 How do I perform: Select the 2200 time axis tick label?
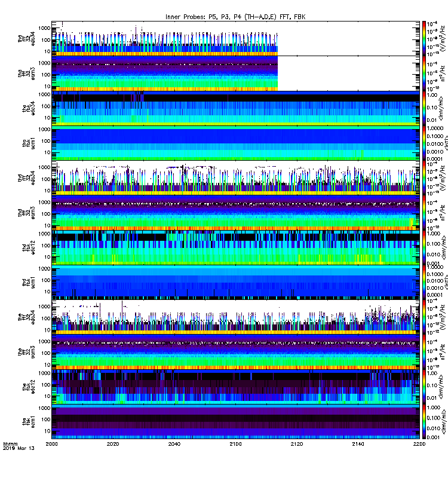419,444
